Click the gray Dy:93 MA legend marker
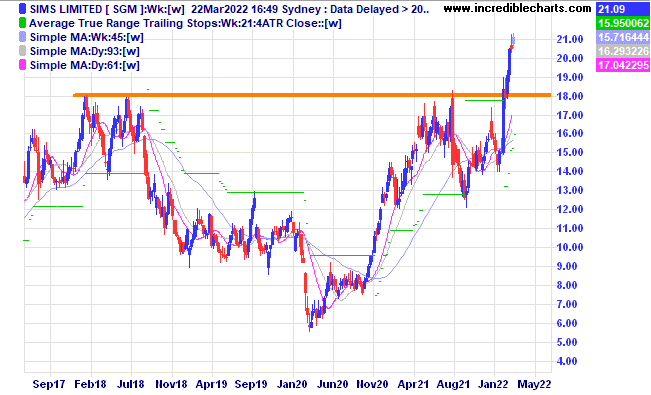 22,51
